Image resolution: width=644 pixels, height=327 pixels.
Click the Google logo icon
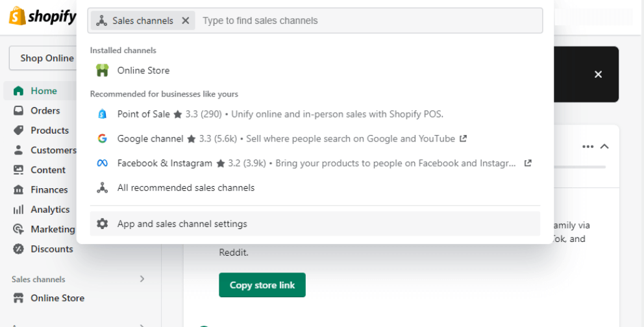point(103,139)
